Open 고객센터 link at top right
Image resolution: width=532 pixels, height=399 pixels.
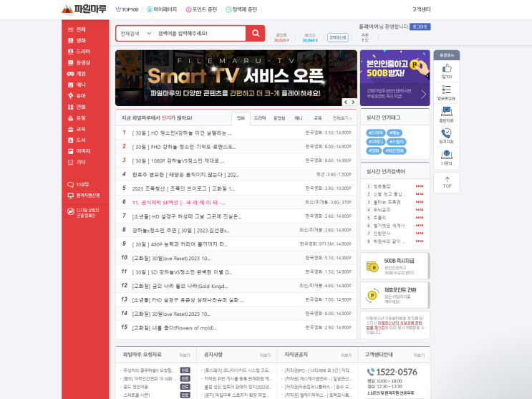point(421,9)
